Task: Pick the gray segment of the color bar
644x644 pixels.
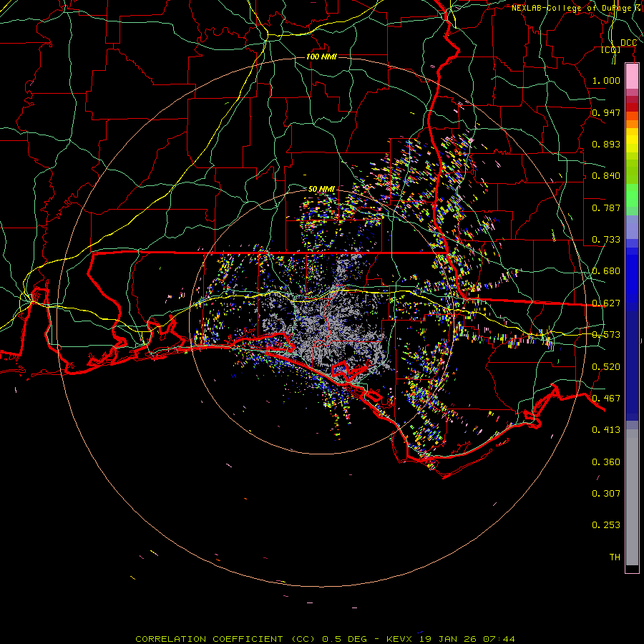Action: 632,497
